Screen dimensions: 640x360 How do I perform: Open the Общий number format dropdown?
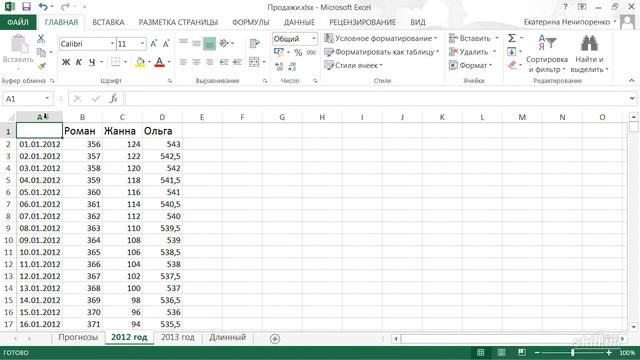coord(313,39)
